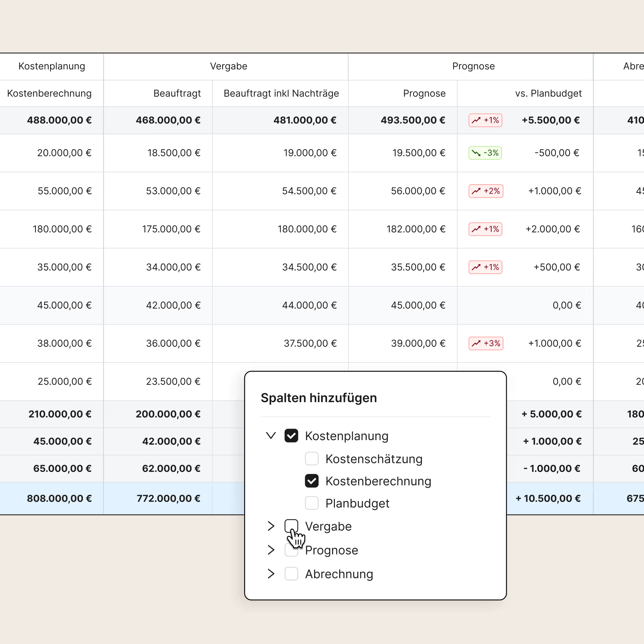Image resolution: width=644 pixels, height=644 pixels.
Task: Collapse the Kostenplanung group chevron
Action: pyautogui.click(x=271, y=436)
